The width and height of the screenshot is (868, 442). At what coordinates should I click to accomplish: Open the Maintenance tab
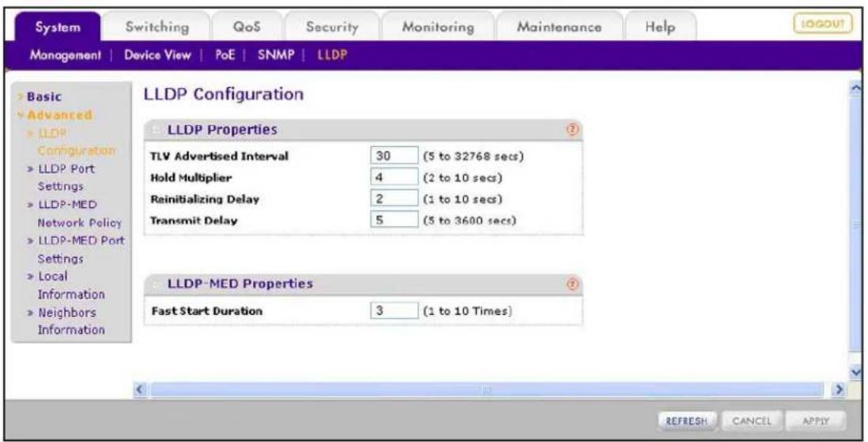[x=559, y=27]
